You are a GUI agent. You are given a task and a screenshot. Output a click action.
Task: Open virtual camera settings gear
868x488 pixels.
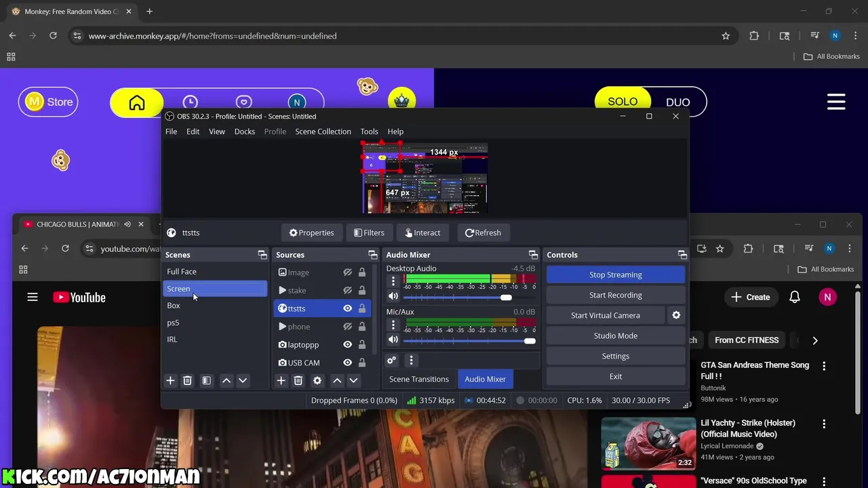(x=676, y=315)
